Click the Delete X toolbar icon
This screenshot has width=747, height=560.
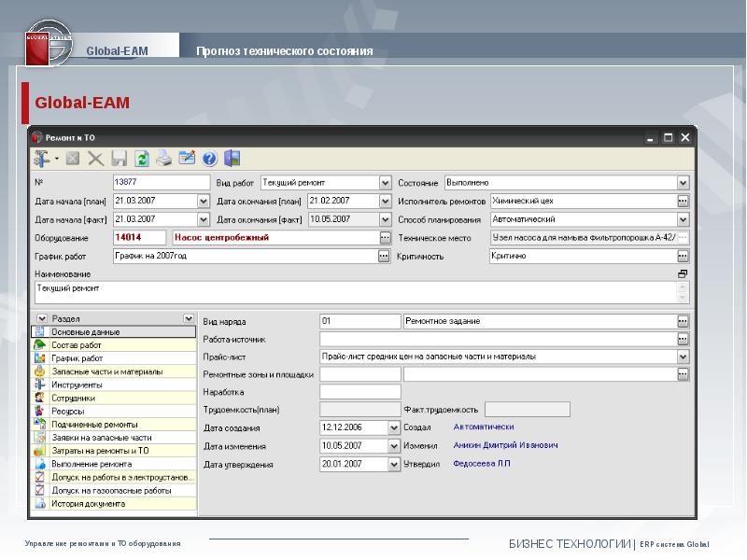95,159
